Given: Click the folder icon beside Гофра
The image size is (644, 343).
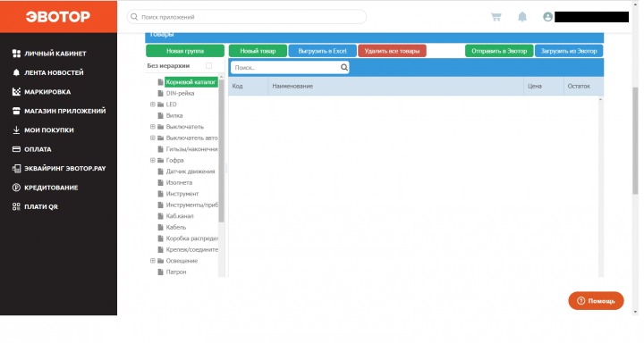Looking at the screenshot, I should point(161,160).
